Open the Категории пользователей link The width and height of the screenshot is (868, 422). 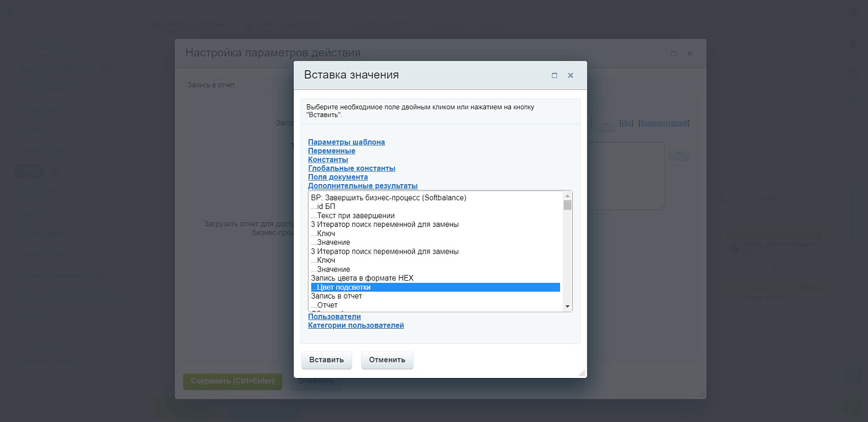pyautogui.click(x=356, y=325)
